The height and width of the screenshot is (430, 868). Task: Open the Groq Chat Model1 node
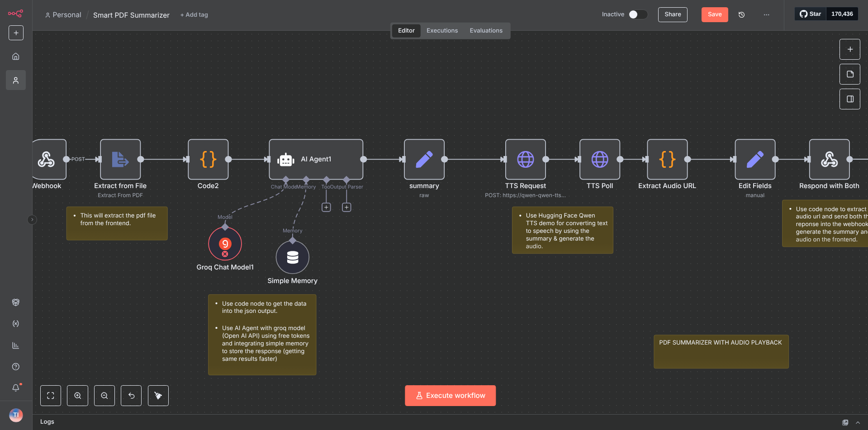tap(225, 244)
